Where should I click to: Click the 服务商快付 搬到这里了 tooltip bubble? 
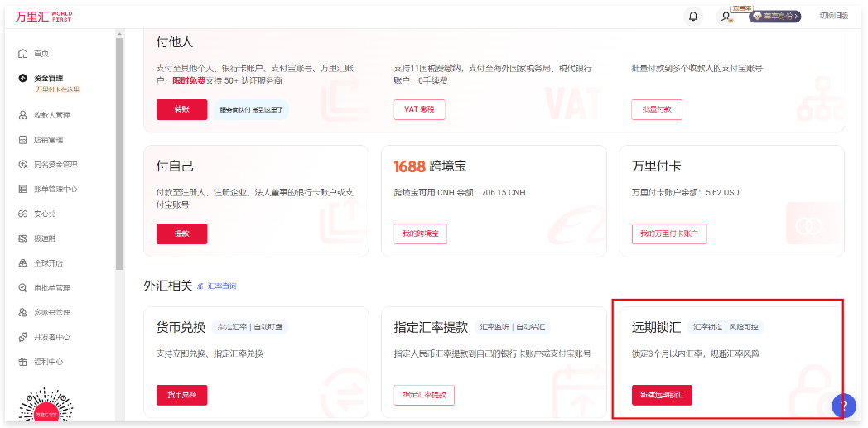coord(251,109)
